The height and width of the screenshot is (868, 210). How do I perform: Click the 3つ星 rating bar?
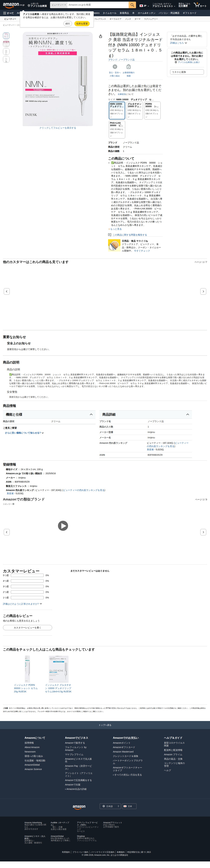coord(27,586)
